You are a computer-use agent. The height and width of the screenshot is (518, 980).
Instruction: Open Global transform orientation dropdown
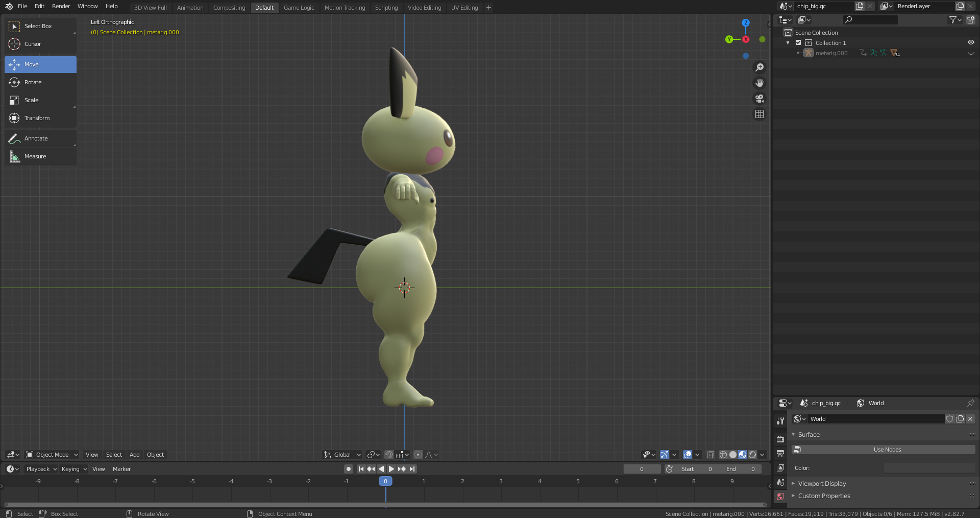(x=342, y=455)
